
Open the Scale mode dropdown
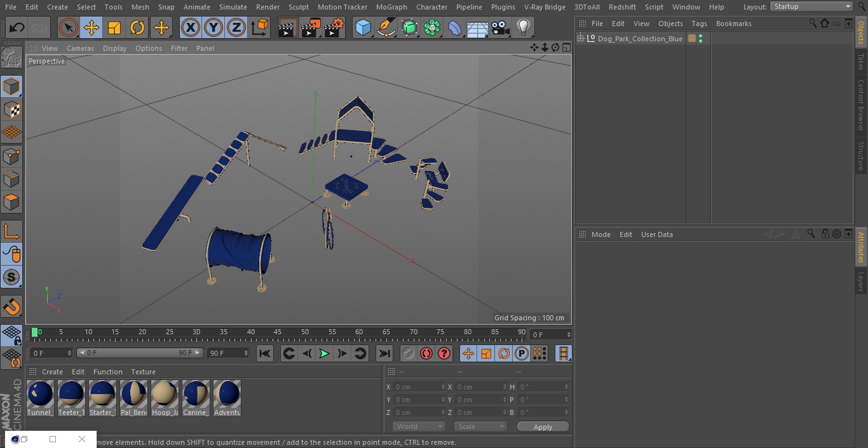pos(480,426)
